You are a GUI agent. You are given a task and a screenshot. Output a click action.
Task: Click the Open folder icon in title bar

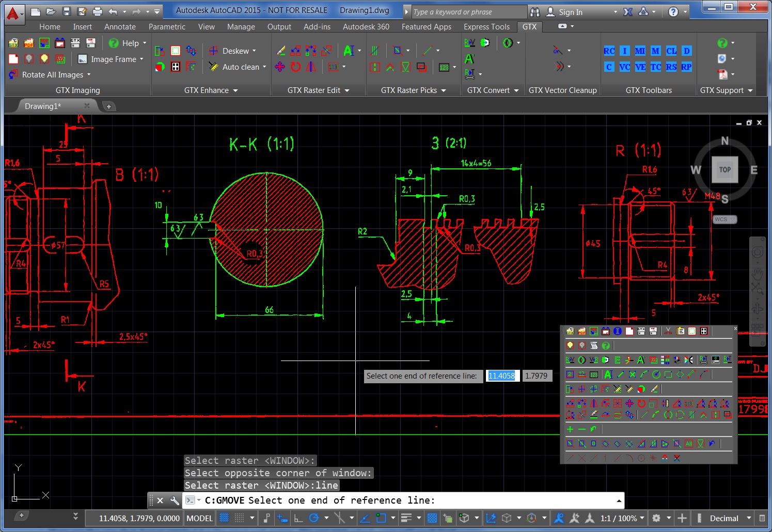tap(51, 11)
